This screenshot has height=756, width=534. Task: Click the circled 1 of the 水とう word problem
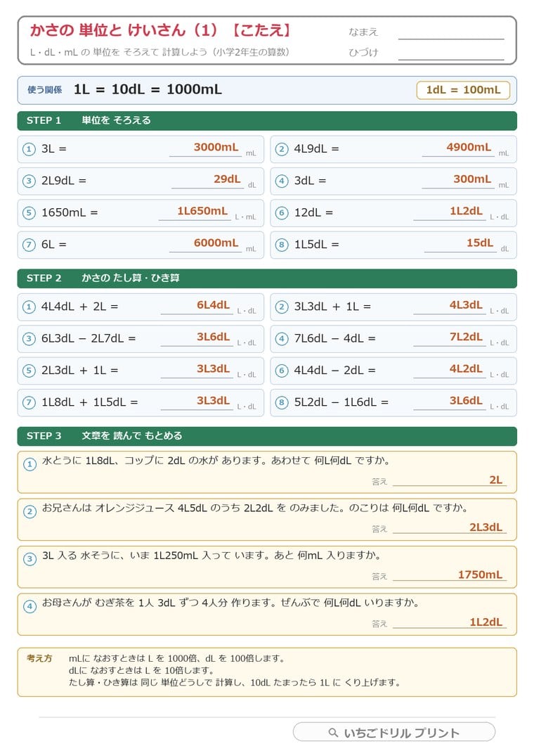[x=30, y=464]
